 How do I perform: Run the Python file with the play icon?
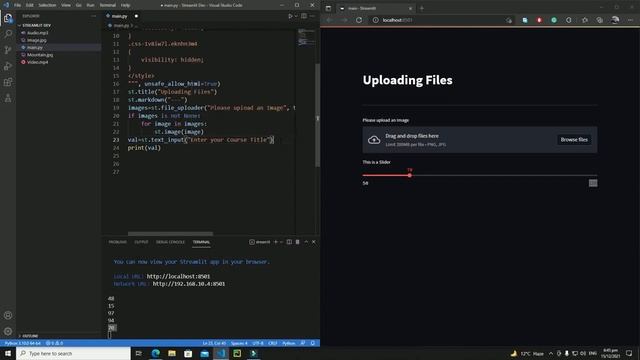tap(290, 16)
